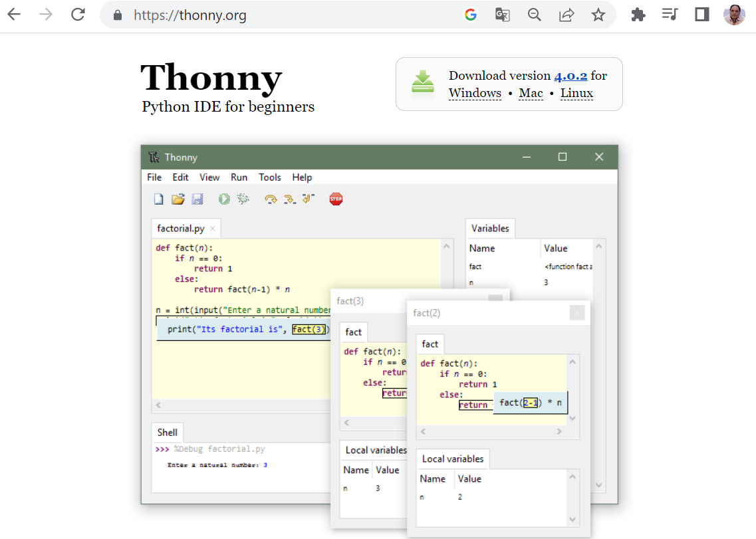Reload the thonny.org page
Screen dimensions: 756x539
(78, 15)
